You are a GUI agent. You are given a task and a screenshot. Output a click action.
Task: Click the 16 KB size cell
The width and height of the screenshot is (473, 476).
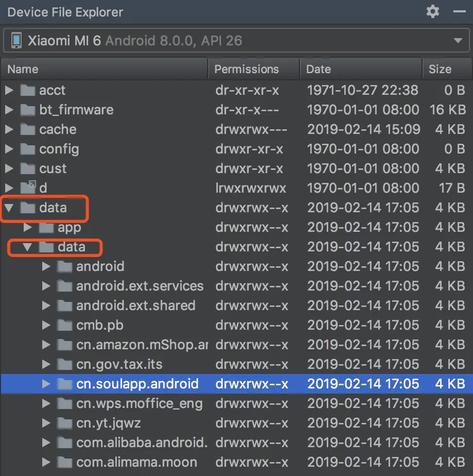(x=448, y=110)
